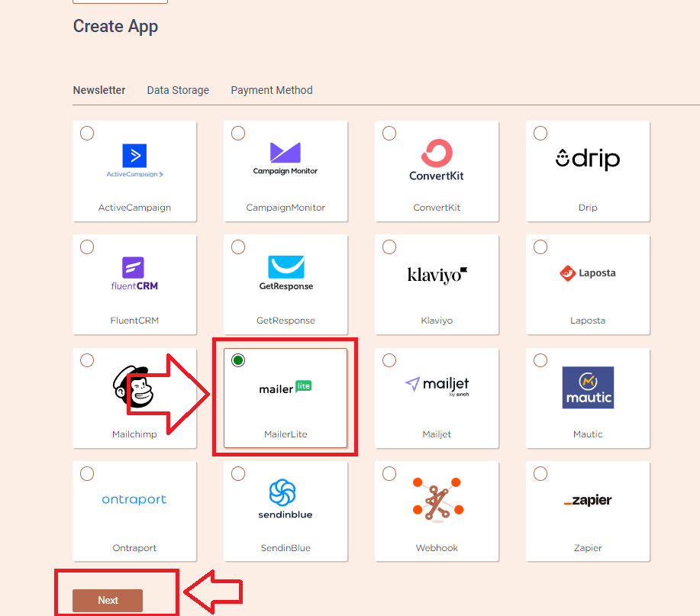Viewport: 700px width, 616px height.
Task: Click the Drip logo
Action: tap(588, 159)
